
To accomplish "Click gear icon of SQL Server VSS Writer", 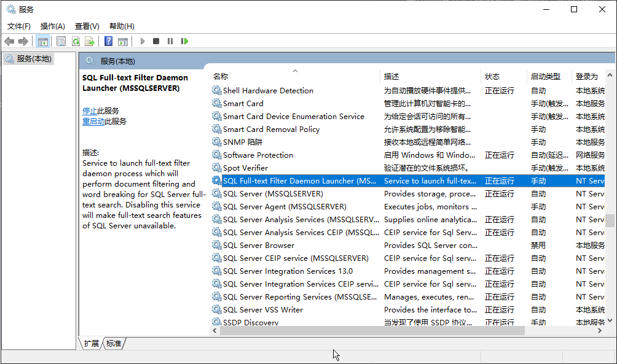I will (x=216, y=310).
